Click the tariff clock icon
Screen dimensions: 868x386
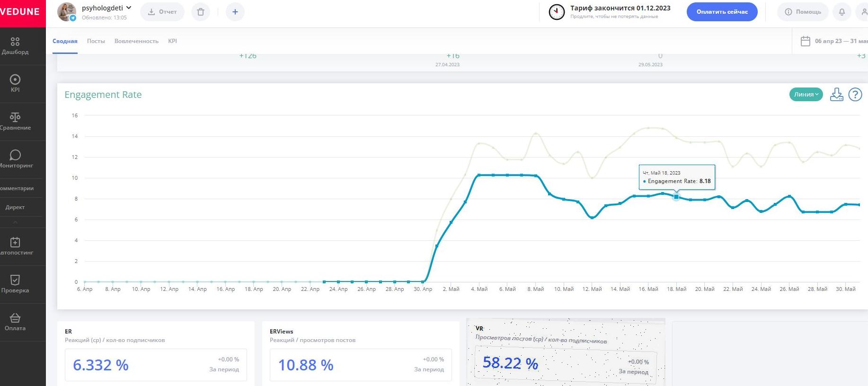click(557, 12)
